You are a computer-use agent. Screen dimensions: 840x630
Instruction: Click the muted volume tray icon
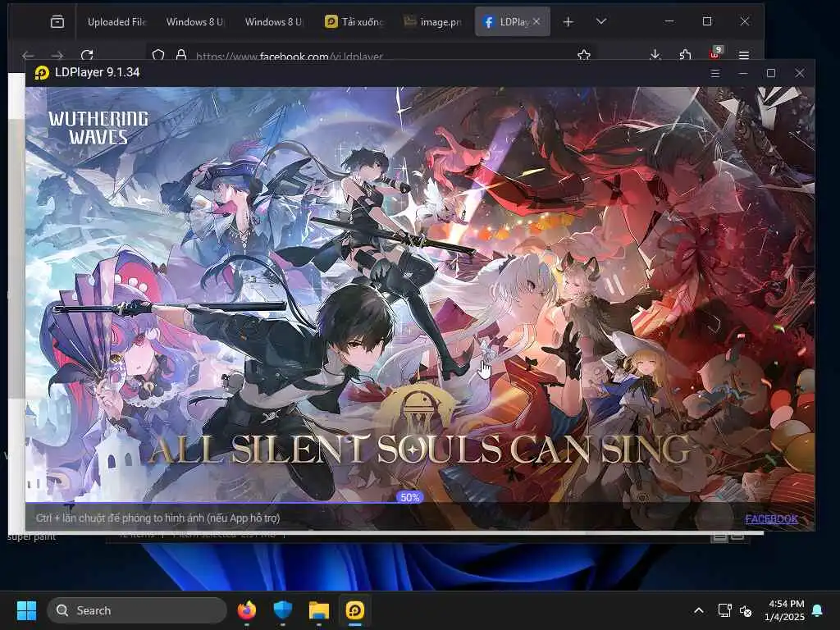(x=746, y=610)
